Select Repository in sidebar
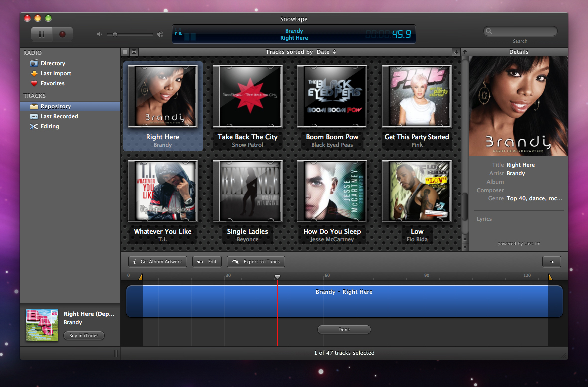This screenshot has height=387, width=588. [70, 106]
